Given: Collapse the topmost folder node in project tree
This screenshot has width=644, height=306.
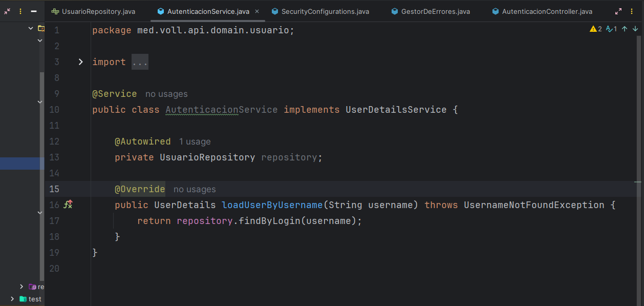Looking at the screenshot, I should pos(31,28).
